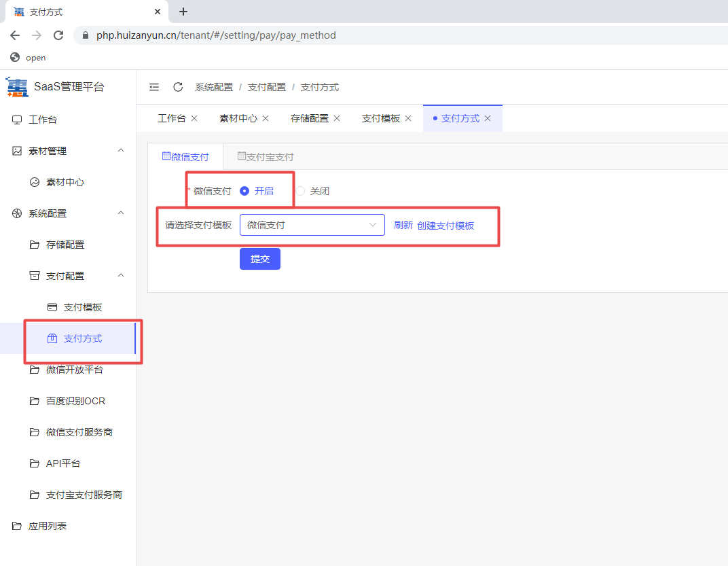This screenshot has width=728, height=566.
Task: Click the globe icon of open bookmark
Action: point(15,57)
